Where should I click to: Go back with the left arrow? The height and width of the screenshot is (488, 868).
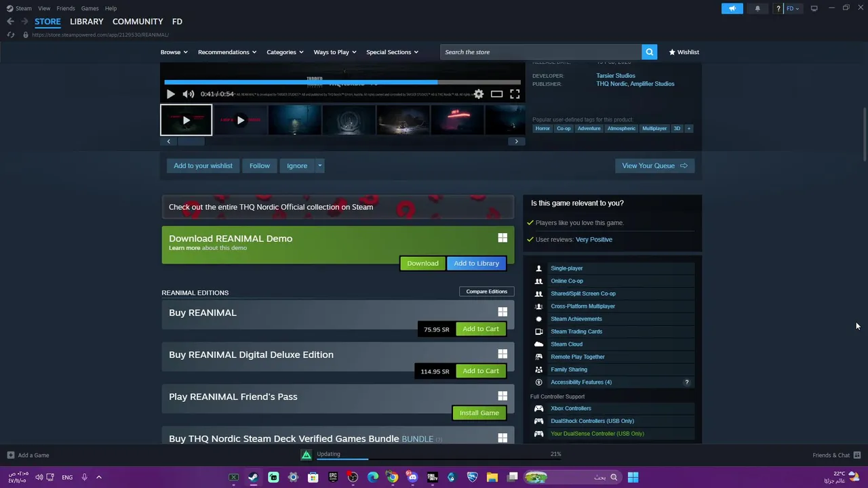pos(10,22)
